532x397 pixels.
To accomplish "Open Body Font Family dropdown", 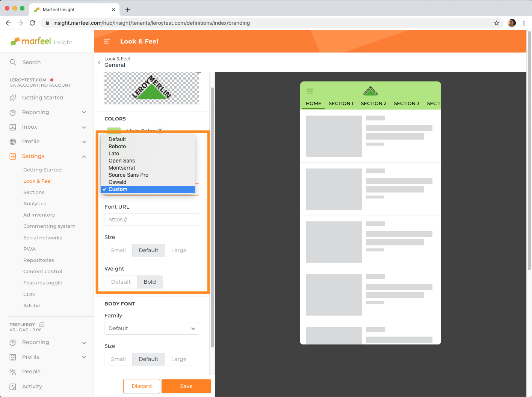I will coord(151,328).
